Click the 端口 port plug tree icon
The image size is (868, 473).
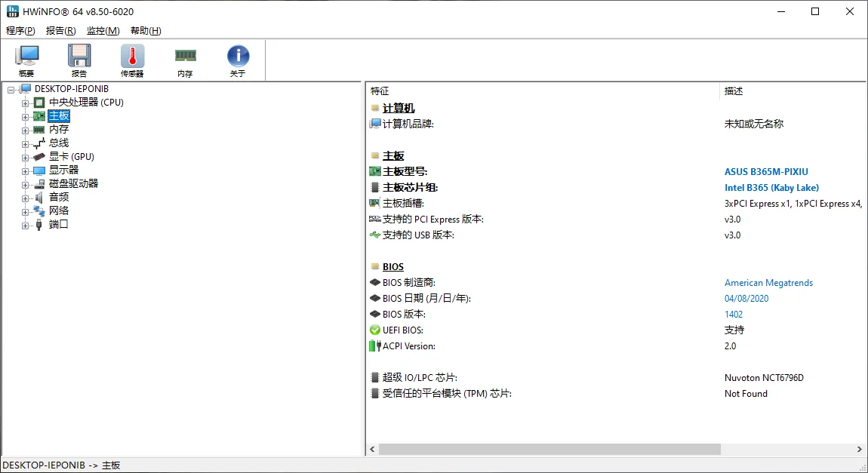pyautogui.click(x=38, y=225)
